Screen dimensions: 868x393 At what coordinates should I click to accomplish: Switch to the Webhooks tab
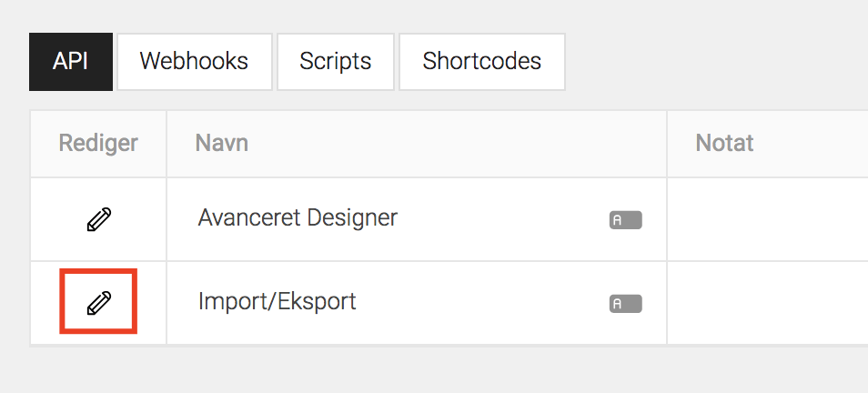pos(195,62)
